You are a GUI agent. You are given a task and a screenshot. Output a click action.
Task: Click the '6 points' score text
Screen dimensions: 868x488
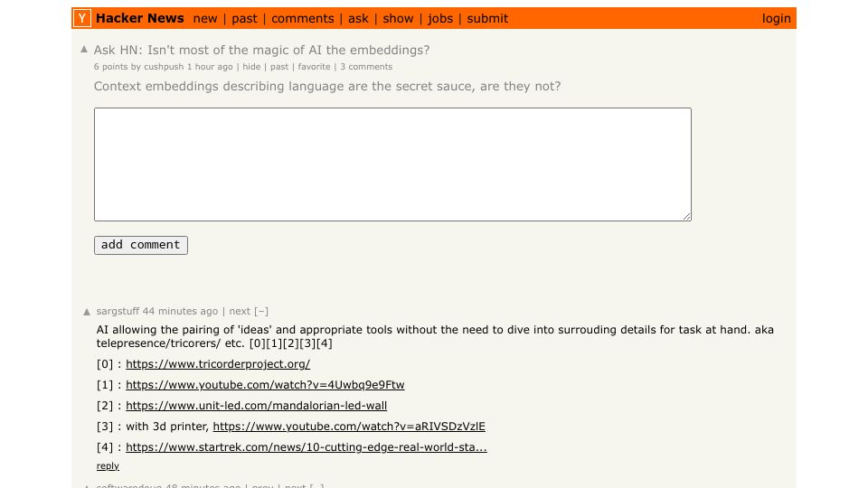point(110,66)
